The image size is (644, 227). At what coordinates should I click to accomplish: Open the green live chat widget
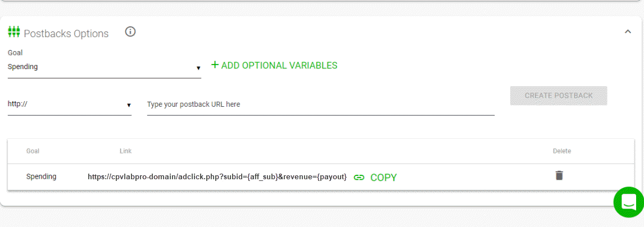pyautogui.click(x=628, y=202)
